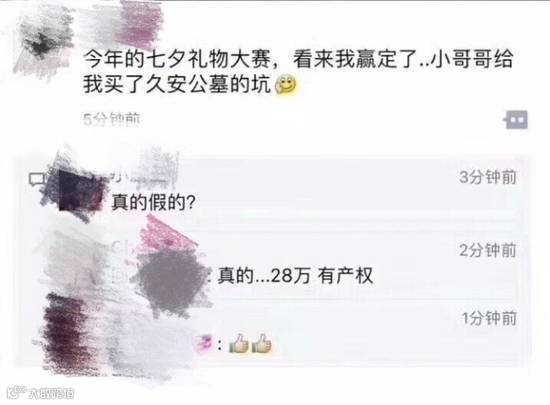Reply to the comment 真的...28万 有产权
The width and height of the screenshot is (550, 405).
pyautogui.click(x=295, y=276)
